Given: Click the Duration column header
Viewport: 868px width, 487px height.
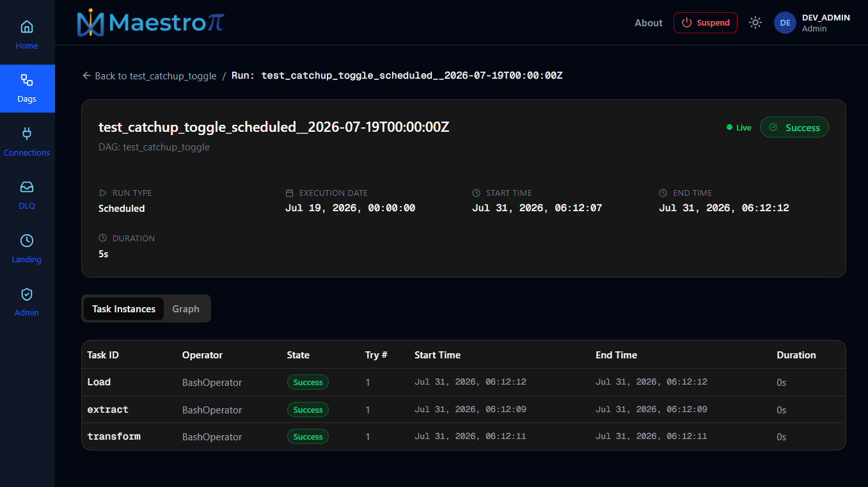Looking at the screenshot, I should pyautogui.click(x=796, y=355).
